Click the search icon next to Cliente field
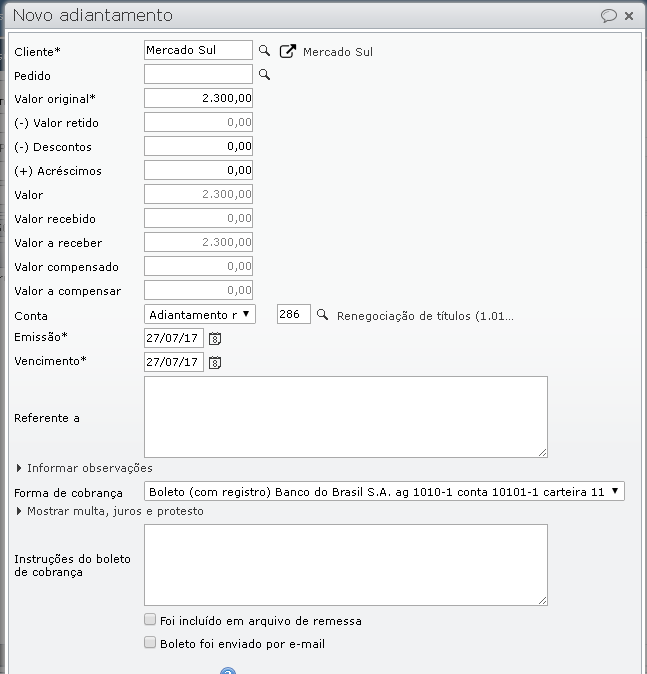 point(265,50)
